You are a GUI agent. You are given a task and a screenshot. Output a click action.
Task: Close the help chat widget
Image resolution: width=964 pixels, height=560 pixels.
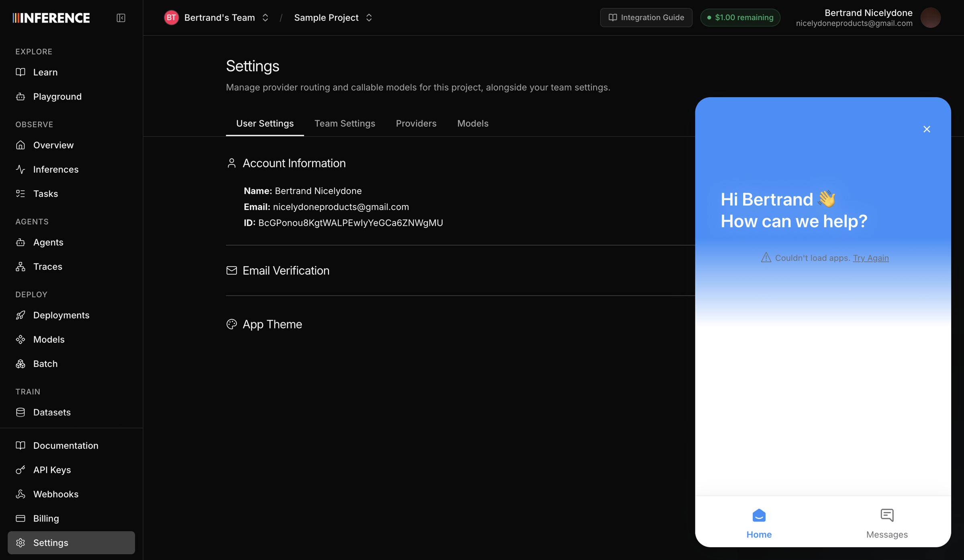click(927, 129)
